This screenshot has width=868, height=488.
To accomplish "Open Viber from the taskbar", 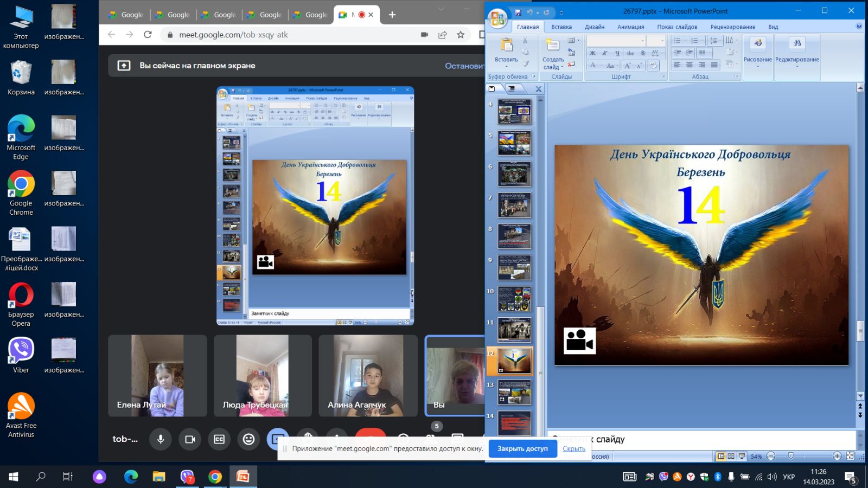I will click(x=187, y=477).
